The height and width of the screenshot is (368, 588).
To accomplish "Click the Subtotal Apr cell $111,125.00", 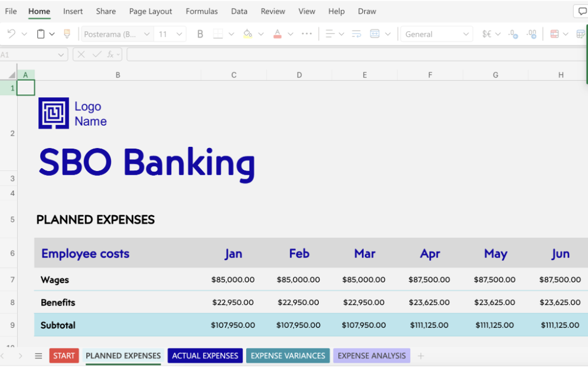I will [x=429, y=325].
